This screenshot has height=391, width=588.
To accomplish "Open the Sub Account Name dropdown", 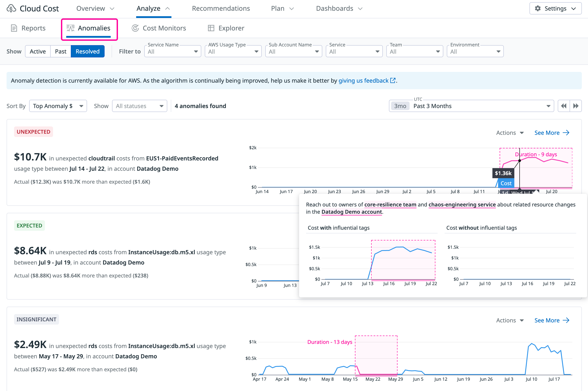I will [294, 51].
